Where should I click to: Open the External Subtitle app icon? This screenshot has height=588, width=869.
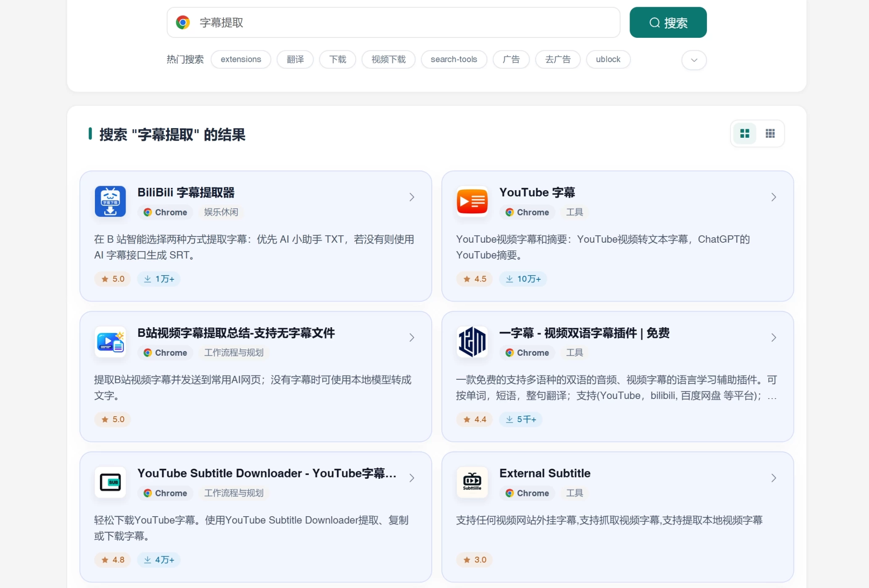pyautogui.click(x=472, y=482)
